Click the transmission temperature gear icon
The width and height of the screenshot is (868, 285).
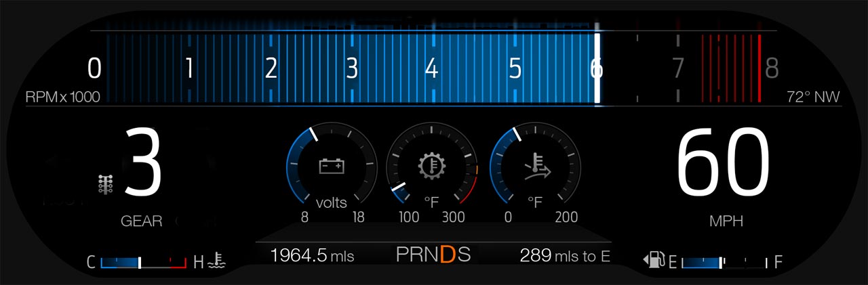(431, 166)
